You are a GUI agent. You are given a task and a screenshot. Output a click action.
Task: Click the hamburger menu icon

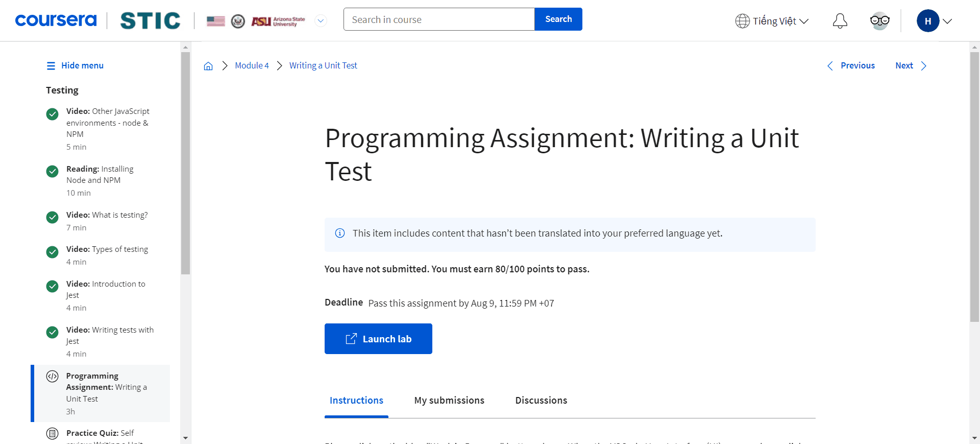click(51, 66)
